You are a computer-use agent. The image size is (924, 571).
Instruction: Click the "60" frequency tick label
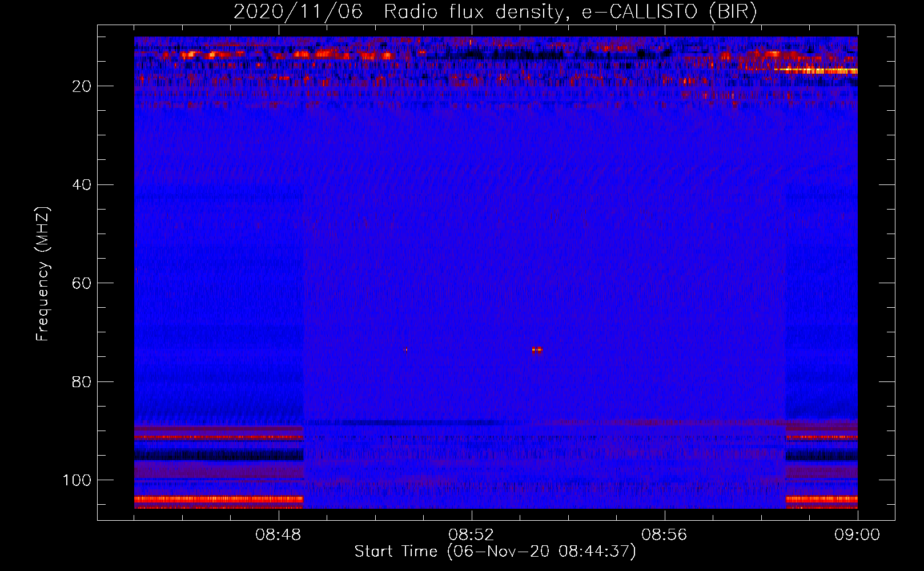coord(82,283)
